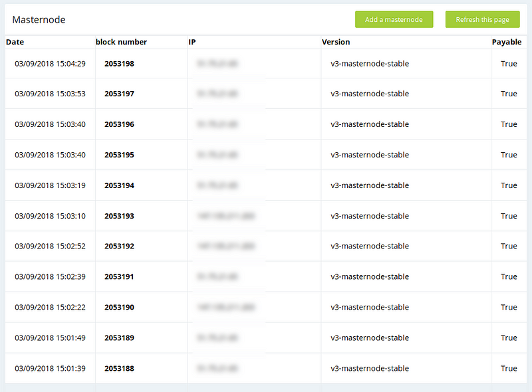
Task: Select block number 2053188
Action: point(119,368)
